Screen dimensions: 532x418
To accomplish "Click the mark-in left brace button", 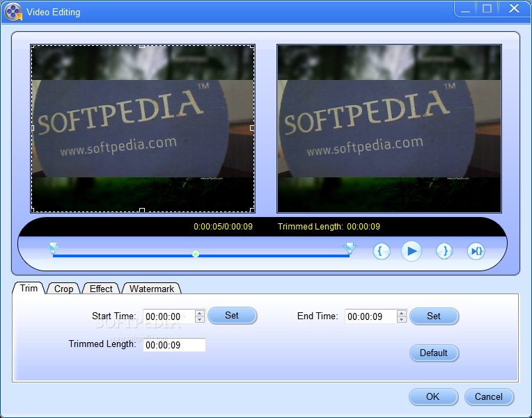I will pos(381,251).
